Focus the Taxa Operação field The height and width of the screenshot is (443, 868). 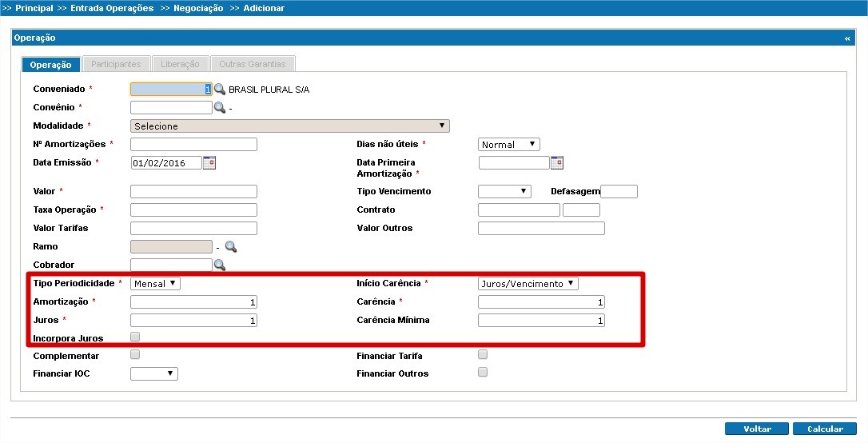193,210
